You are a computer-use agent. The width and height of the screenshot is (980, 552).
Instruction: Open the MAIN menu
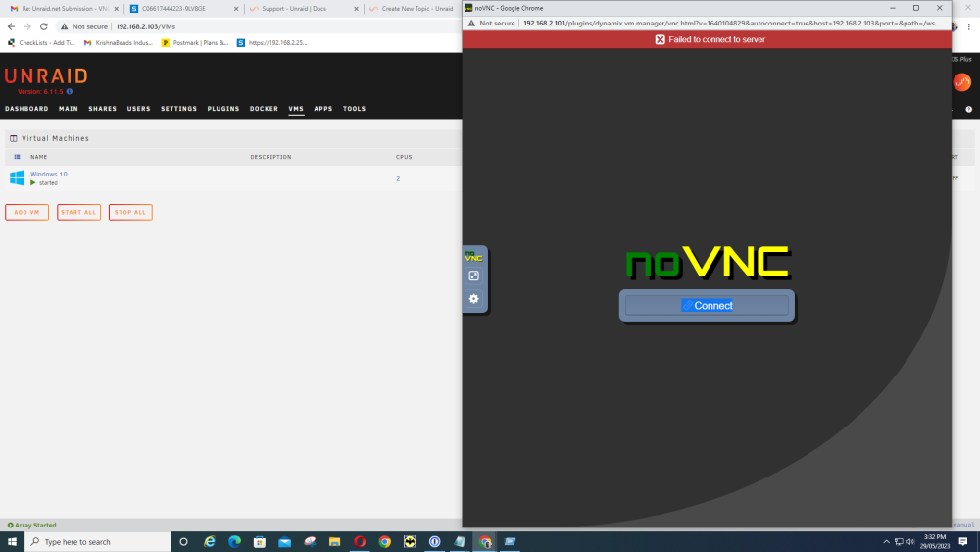coord(69,109)
